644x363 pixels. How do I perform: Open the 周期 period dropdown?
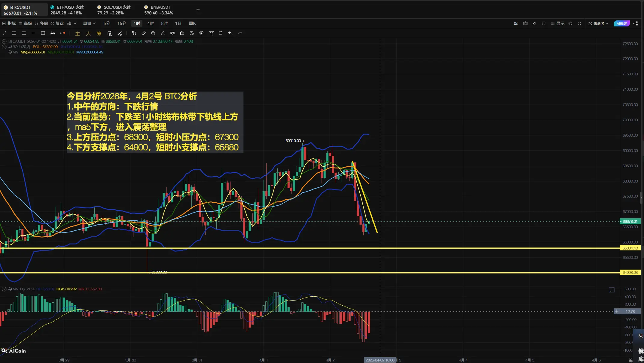coord(89,23)
